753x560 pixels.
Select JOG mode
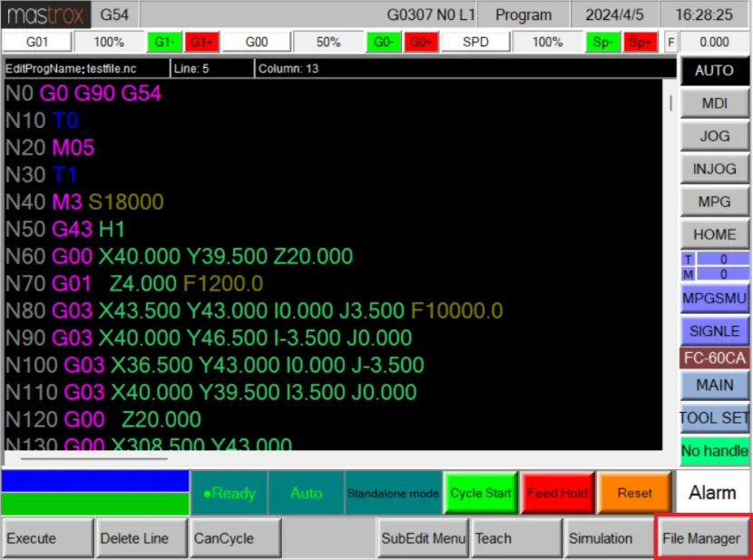point(714,136)
